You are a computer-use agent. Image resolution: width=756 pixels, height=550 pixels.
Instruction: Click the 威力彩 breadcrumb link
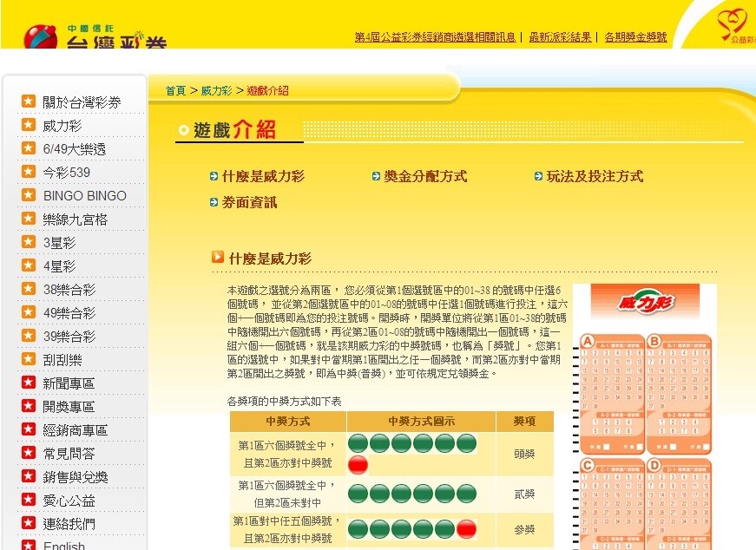216,90
